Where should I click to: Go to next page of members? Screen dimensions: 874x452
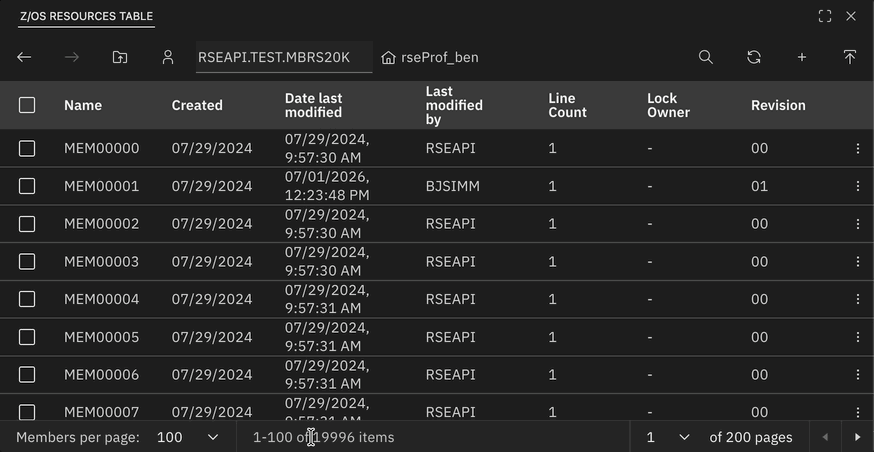coord(857,438)
